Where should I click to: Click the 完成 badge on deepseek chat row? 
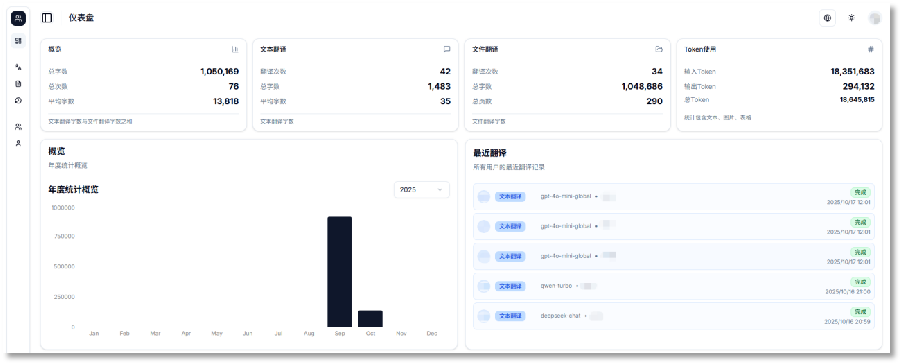(860, 311)
